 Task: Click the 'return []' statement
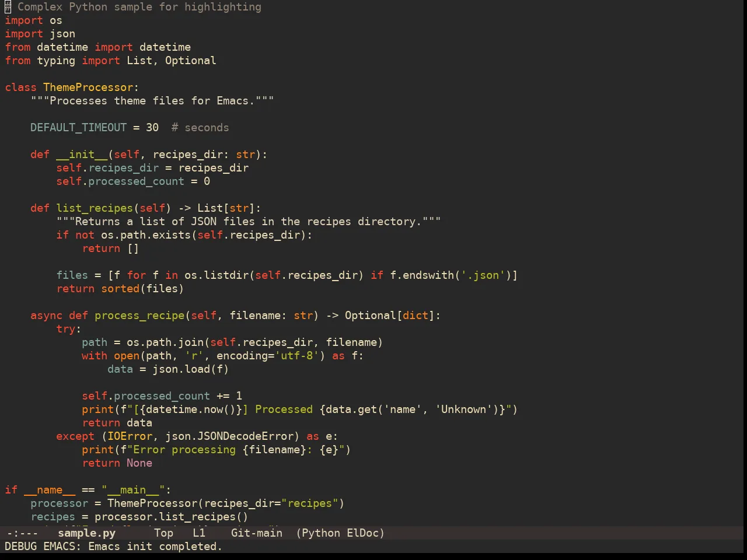(110, 248)
